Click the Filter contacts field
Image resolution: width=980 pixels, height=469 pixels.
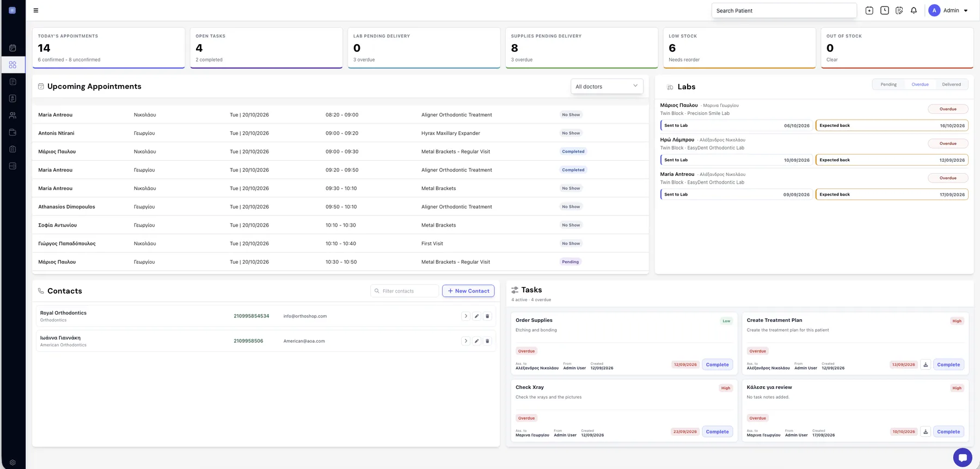[405, 291]
